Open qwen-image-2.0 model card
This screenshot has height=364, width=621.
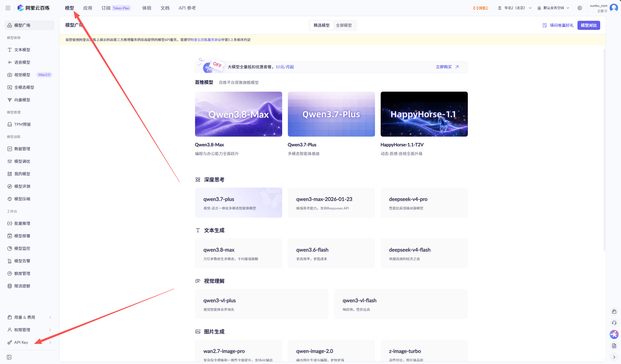click(331, 351)
